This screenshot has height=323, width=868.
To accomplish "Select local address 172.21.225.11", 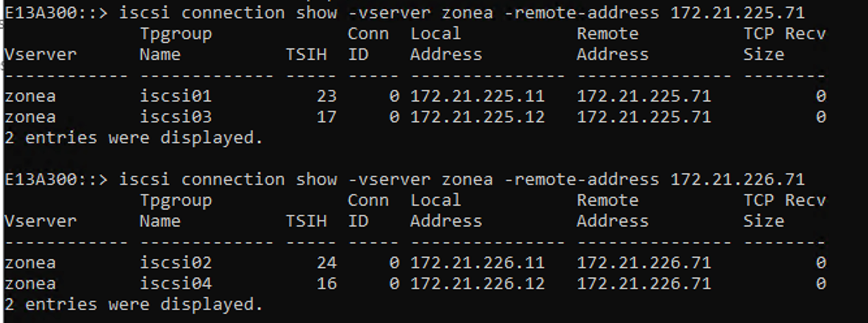I will pyautogui.click(x=477, y=96).
